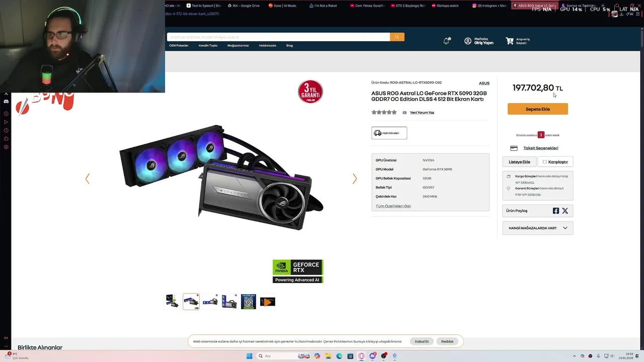
Task: Switch to İKA - Google Drive tab
Action: pos(244,6)
